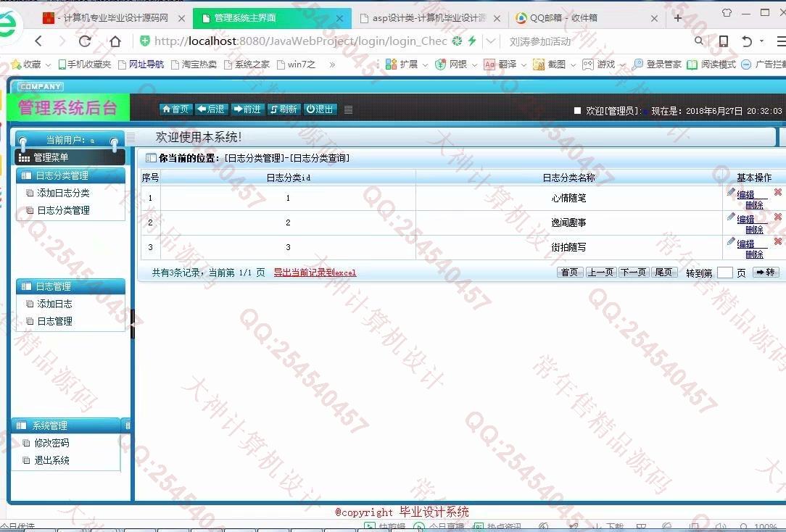This screenshot has height=532, width=786.
Task: Switch to 计算机专业毕业设计源码网 tab
Action: pos(113,18)
